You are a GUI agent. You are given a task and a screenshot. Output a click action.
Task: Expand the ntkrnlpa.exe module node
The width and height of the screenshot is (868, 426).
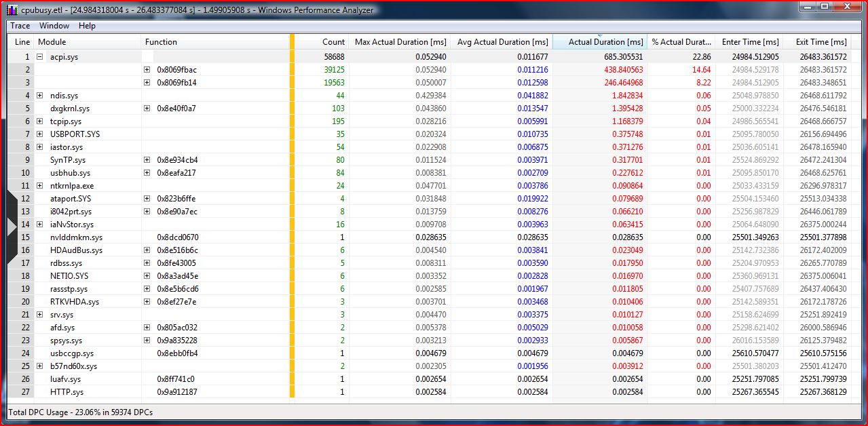coord(40,186)
